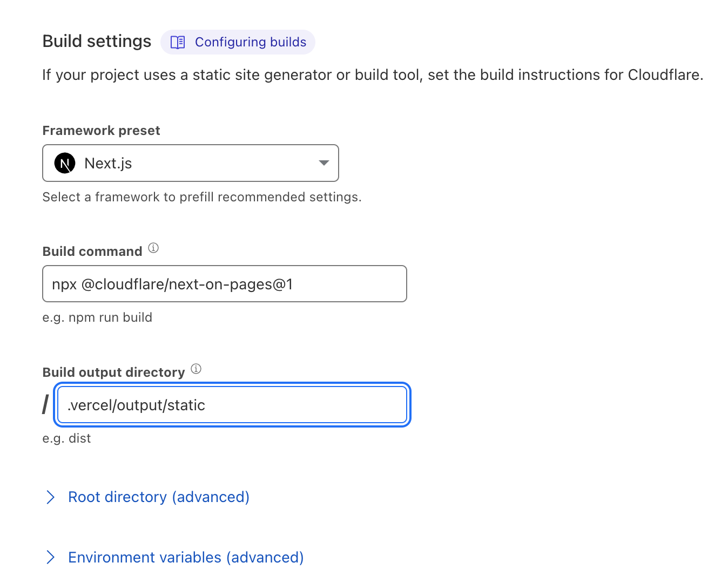Focus the Build command input field

coord(224,284)
